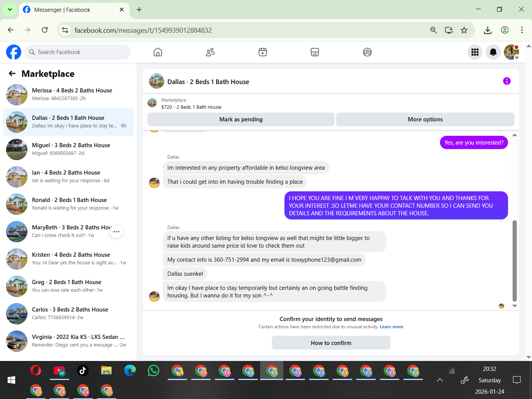Screen dimensions: 532x399
Task: Open $720 - 2 Beds 1 Bath House listing
Action: tap(191, 107)
